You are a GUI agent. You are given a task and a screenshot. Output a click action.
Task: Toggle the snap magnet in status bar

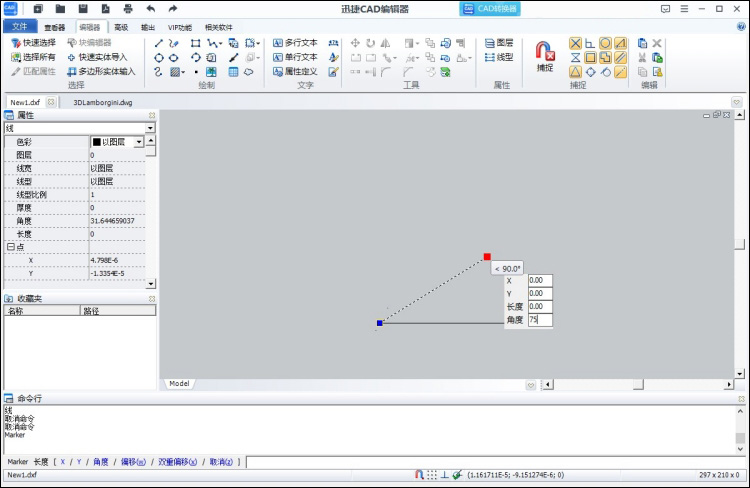pyautogui.click(x=419, y=475)
